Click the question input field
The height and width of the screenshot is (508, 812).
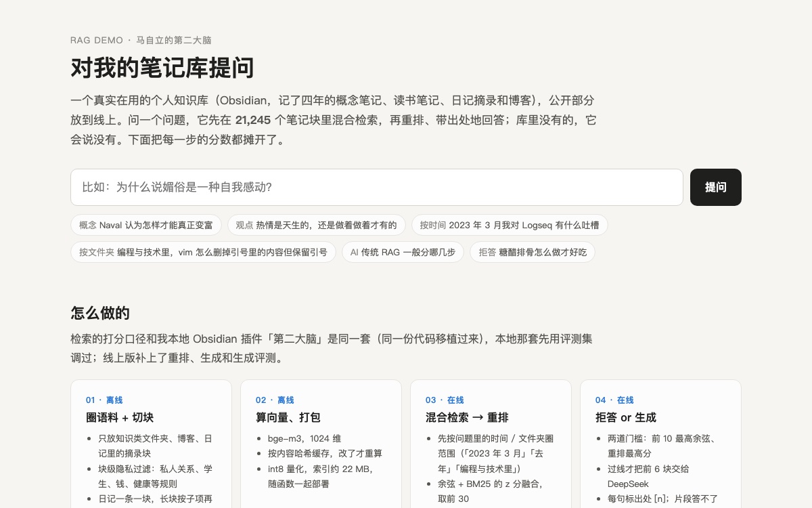(377, 187)
